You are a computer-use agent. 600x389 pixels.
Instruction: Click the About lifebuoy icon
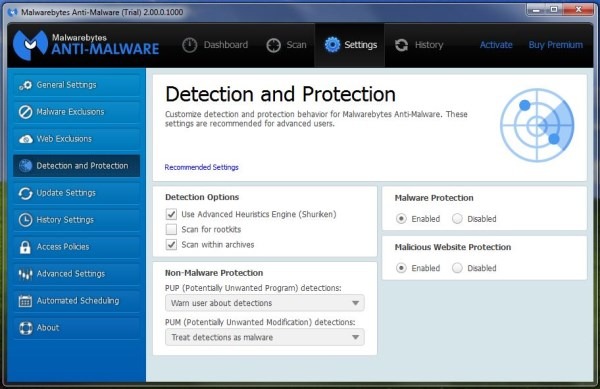tap(25, 328)
